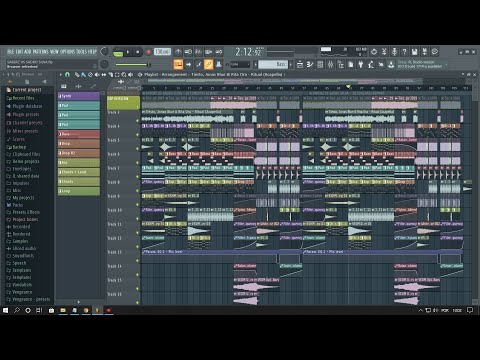
Task: Open the mixer icon
Action: point(330,64)
